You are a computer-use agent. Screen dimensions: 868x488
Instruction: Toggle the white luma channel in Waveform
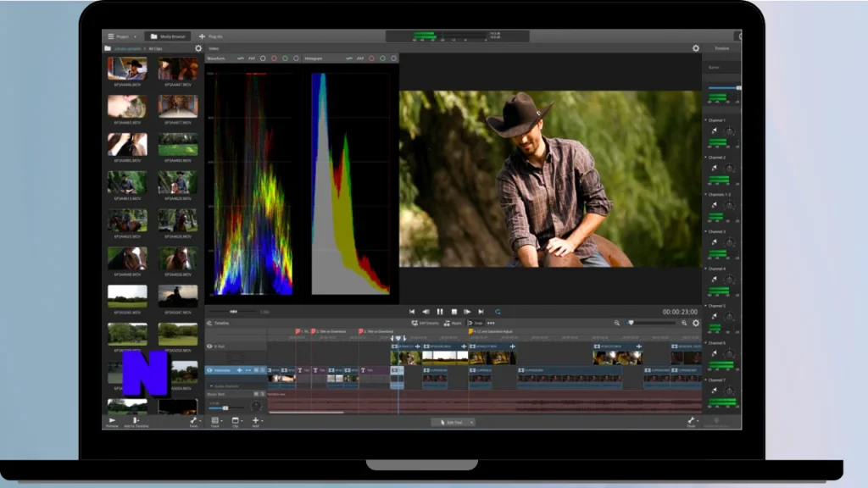[x=263, y=58]
